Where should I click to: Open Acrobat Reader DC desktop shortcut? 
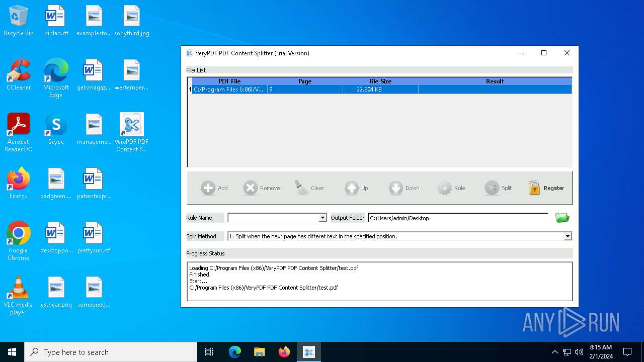coord(19,133)
